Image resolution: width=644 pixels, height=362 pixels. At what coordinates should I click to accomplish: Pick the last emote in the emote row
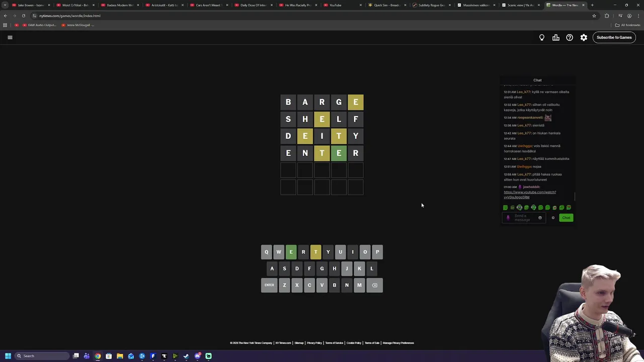[x=569, y=207]
